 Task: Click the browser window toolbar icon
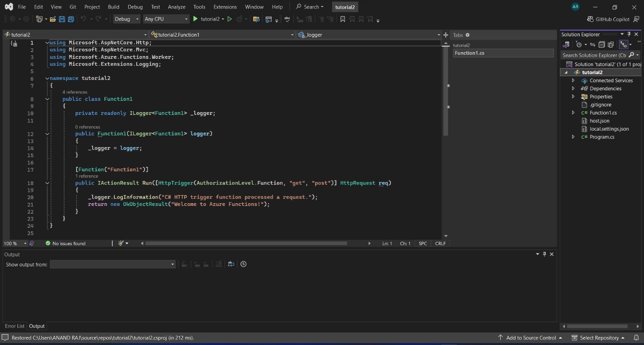coord(268,19)
